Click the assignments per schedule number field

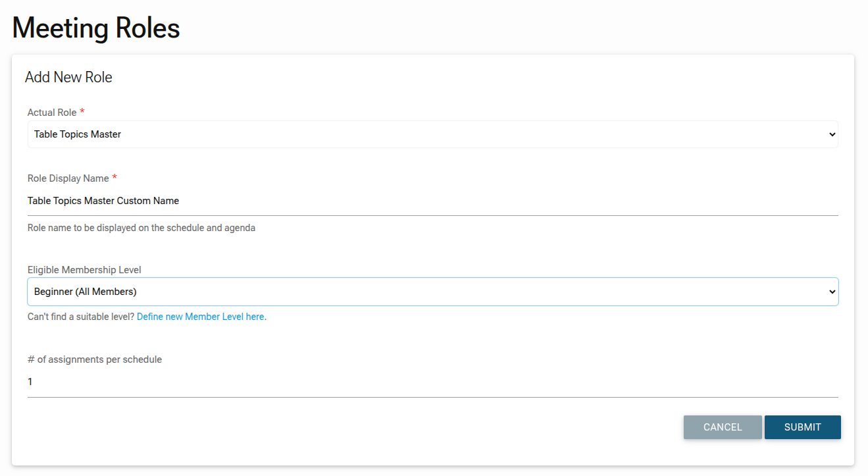(x=432, y=382)
